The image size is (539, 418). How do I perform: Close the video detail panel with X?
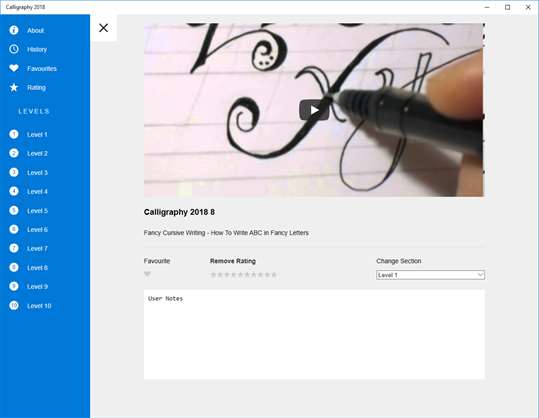[103, 28]
